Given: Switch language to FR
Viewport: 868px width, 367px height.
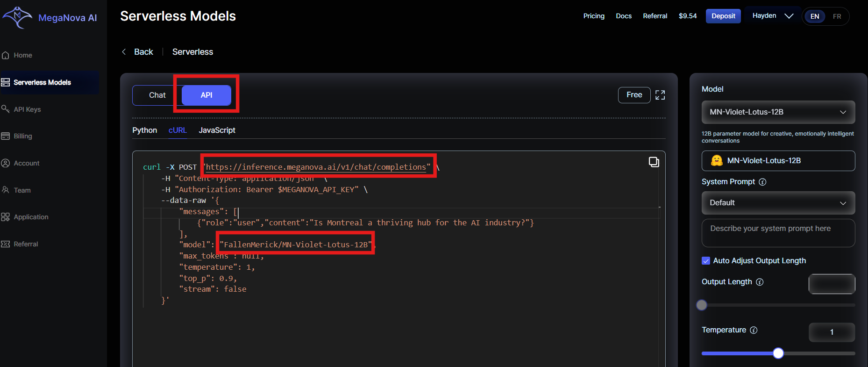Looking at the screenshot, I should pyautogui.click(x=837, y=16).
